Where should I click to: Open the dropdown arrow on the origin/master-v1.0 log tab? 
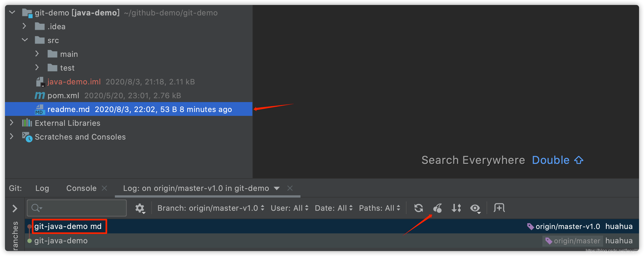[277, 188]
